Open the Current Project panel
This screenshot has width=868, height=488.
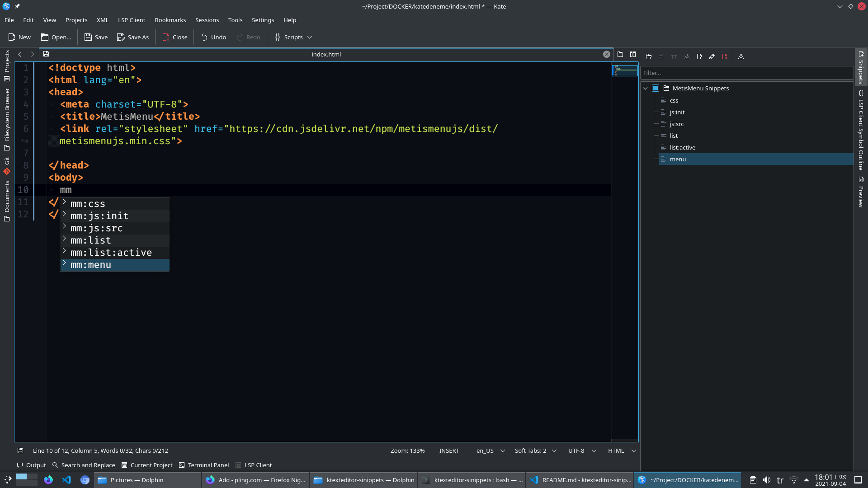click(147, 465)
